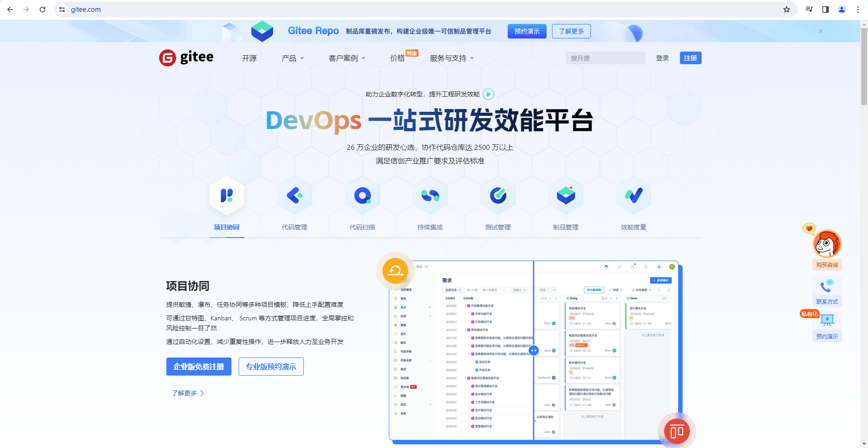Viewport: 868px width, 448px height.
Task: Select the 代码管理 feature icon
Action: click(x=294, y=195)
